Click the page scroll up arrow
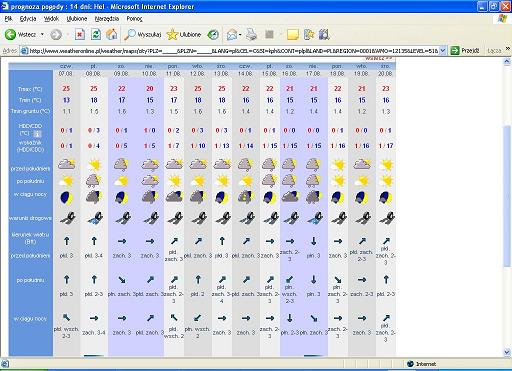The image size is (512, 371). [507, 61]
